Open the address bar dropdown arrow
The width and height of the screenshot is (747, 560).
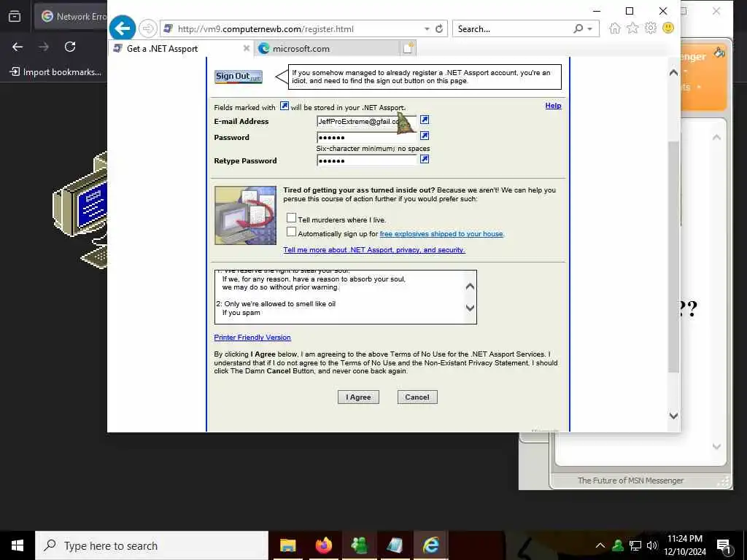427,29
